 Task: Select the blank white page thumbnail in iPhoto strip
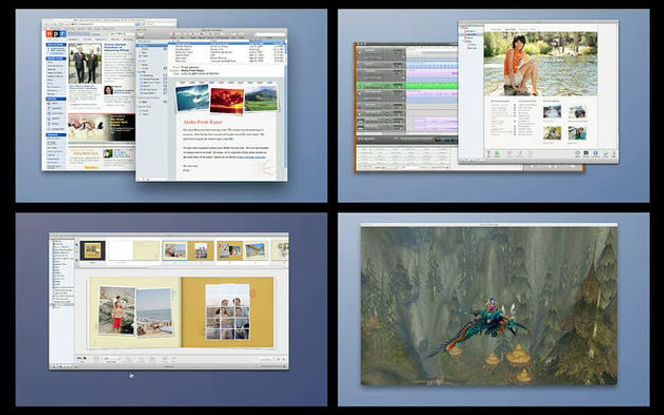[x=120, y=251]
